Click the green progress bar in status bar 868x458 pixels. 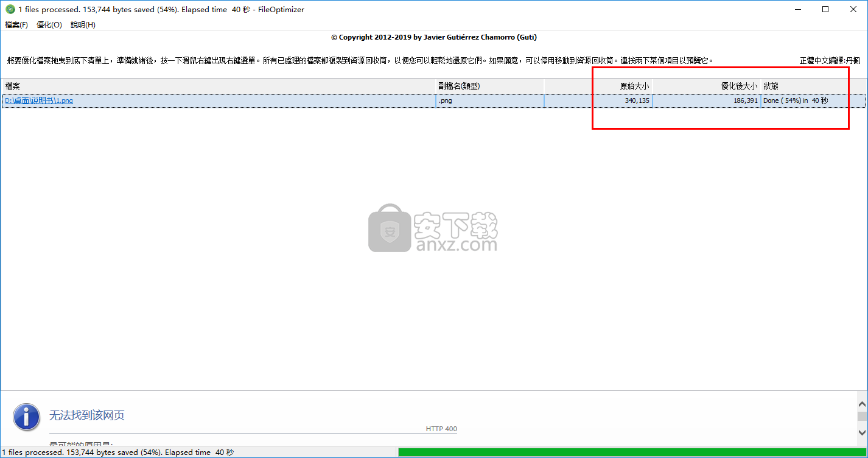tap(631, 453)
